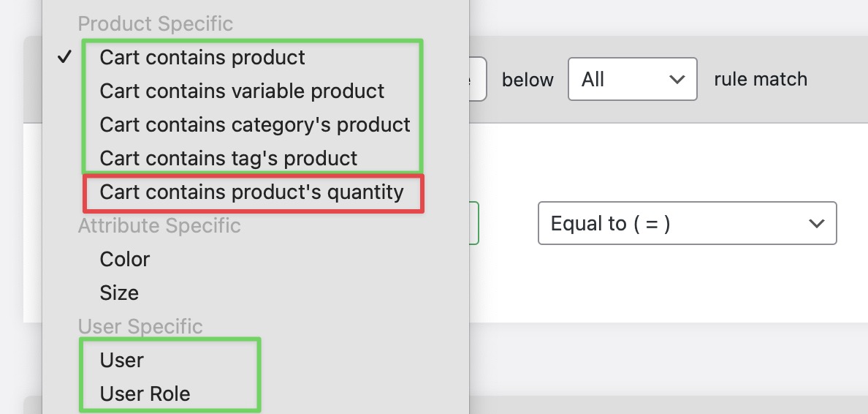Open the All rule match dropdown
This screenshot has height=414, width=868.
tap(632, 79)
